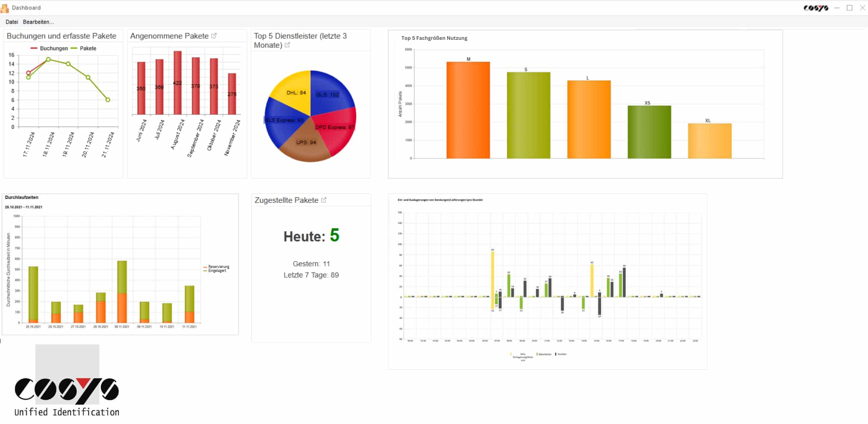
Task: Click the COSYS logo in the title bar
Action: [x=816, y=8]
